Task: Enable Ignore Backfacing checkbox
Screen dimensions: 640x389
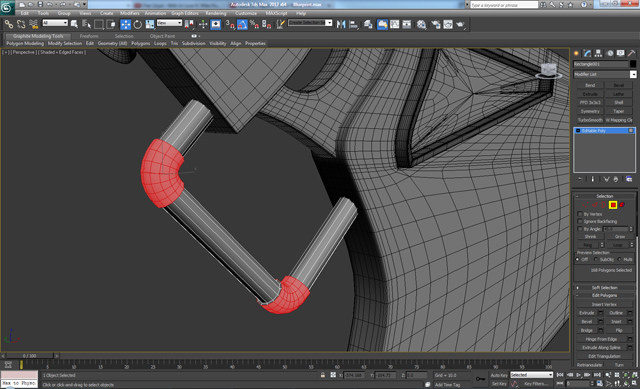Action: point(580,221)
